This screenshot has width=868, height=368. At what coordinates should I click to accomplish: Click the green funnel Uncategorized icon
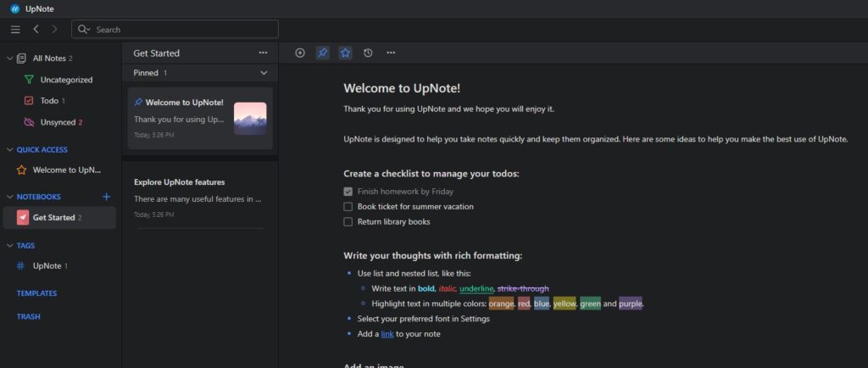(30, 80)
